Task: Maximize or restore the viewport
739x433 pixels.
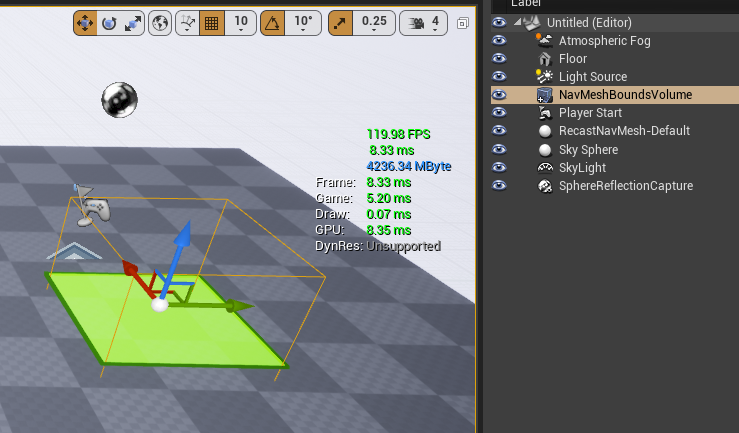Action: (x=463, y=23)
